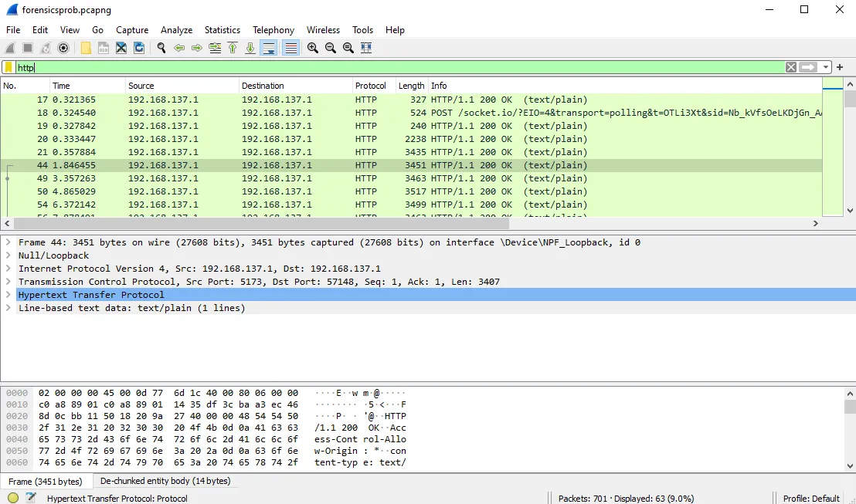Sort by Source column header

[x=182, y=86]
